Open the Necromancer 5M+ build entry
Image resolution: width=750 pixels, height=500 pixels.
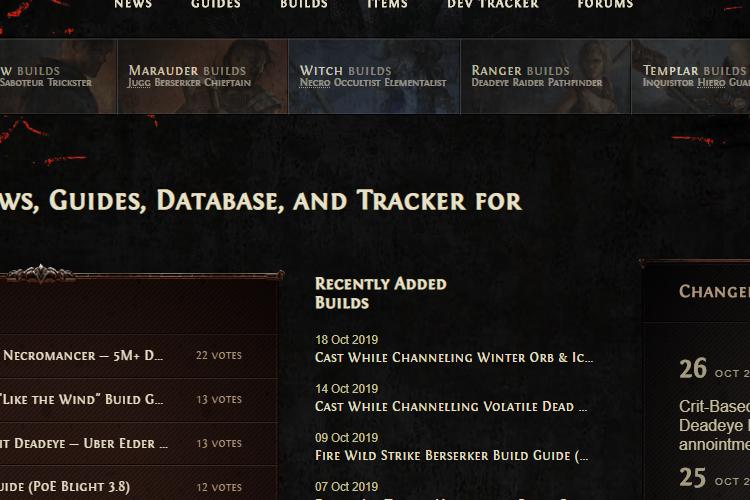tap(83, 356)
